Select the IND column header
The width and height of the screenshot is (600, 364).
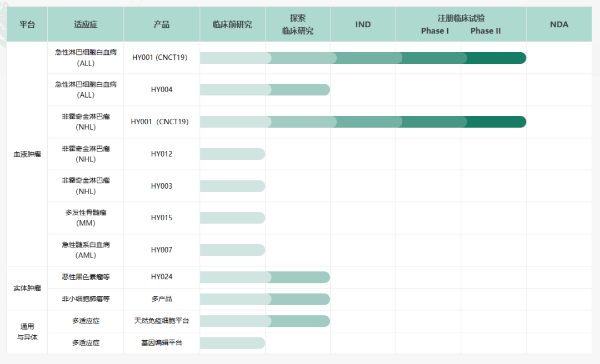point(363,24)
